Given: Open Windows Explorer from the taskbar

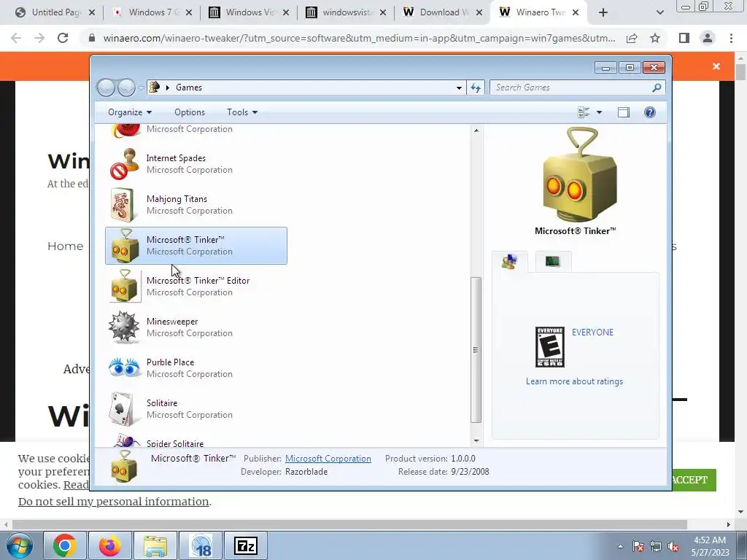Looking at the screenshot, I should [x=155, y=545].
